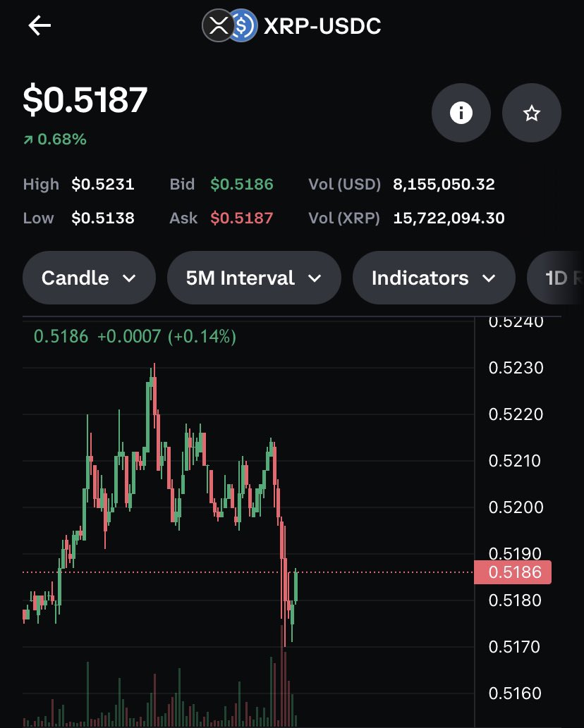Tap the Vol (USD) value 8,155,050.32
Image resolution: width=584 pixels, height=728 pixels.
point(444,185)
